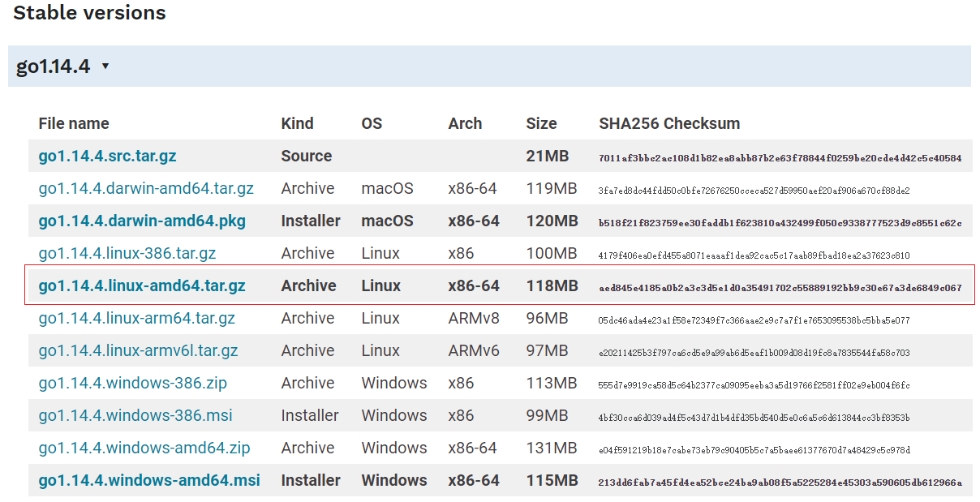
Task: Click the 131MB size cell
Action: pos(552,448)
